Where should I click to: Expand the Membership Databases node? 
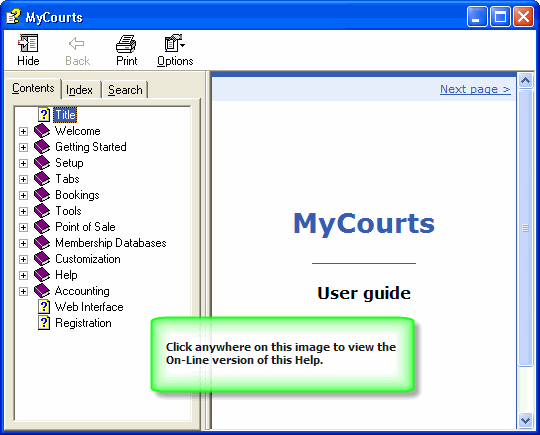tap(23, 243)
